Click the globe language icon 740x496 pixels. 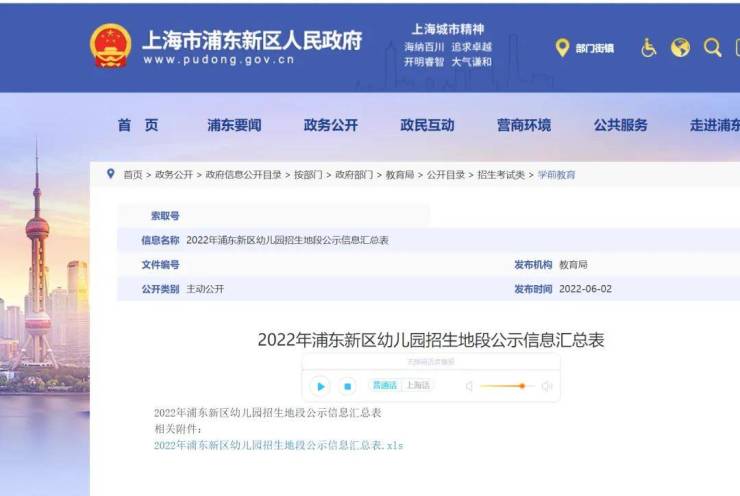pos(680,48)
